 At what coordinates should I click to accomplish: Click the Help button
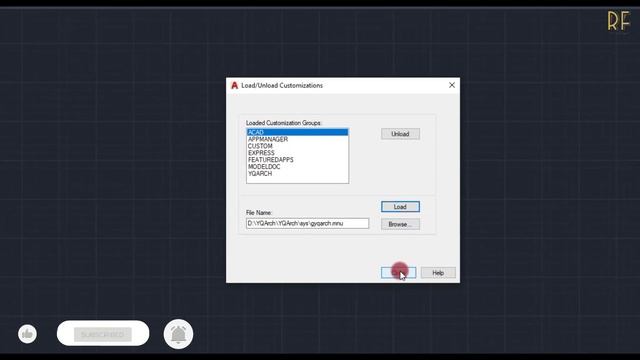click(x=438, y=273)
